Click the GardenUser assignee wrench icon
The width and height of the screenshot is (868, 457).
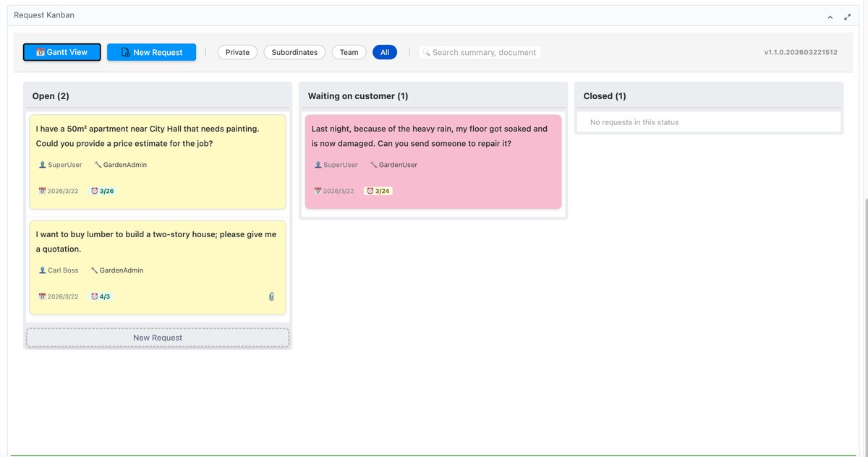pyautogui.click(x=374, y=165)
